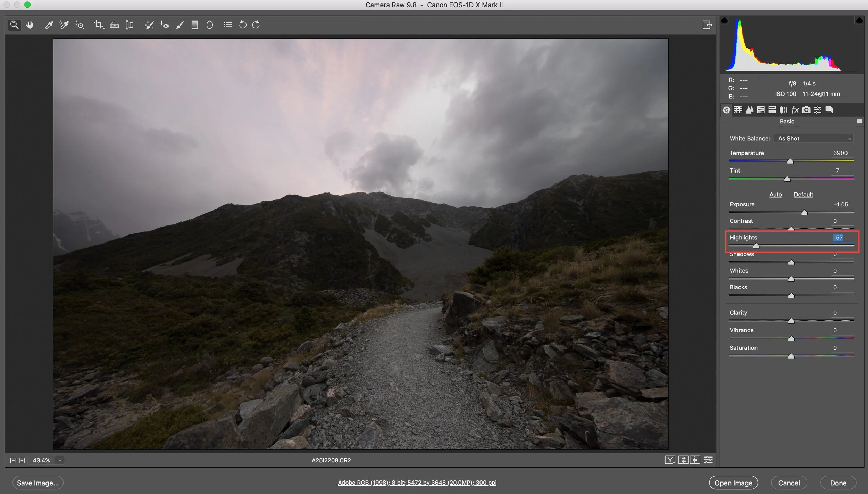The height and width of the screenshot is (494, 868).
Task: Switch to the Split Toning tab
Action: (x=772, y=110)
